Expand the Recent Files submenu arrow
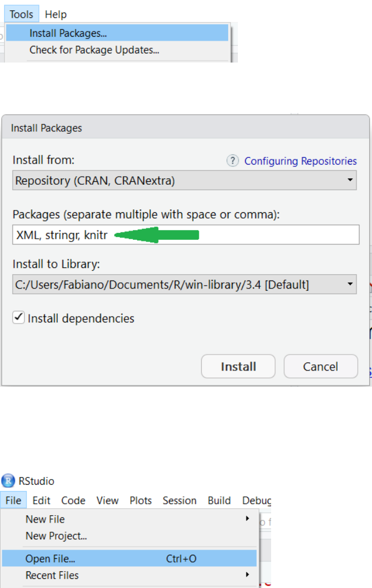Screen dimensions: 372x588 248,575
